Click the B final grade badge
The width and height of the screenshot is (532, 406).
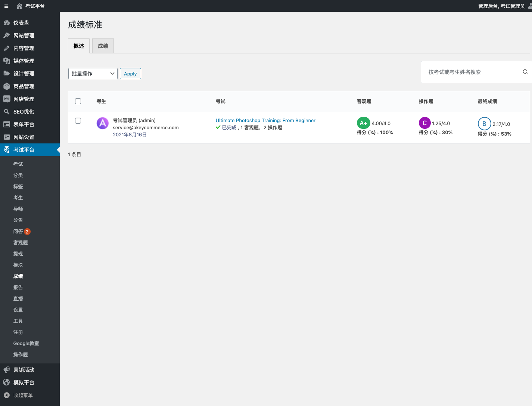(x=484, y=124)
